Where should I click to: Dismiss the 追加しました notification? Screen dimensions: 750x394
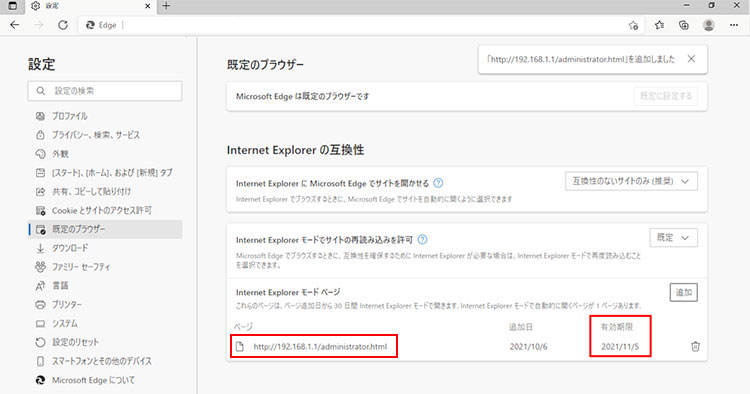(691, 59)
